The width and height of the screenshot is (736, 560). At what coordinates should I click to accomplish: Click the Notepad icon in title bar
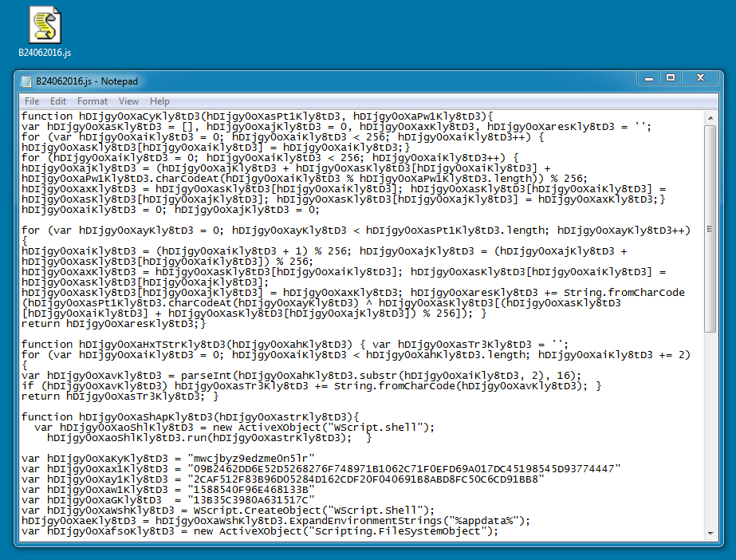[x=27, y=81]
